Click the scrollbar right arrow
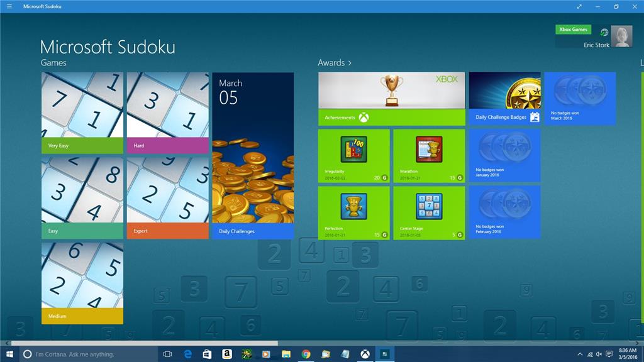The height and width of the screenshot is (362, 644). click(x=638, y=343)
